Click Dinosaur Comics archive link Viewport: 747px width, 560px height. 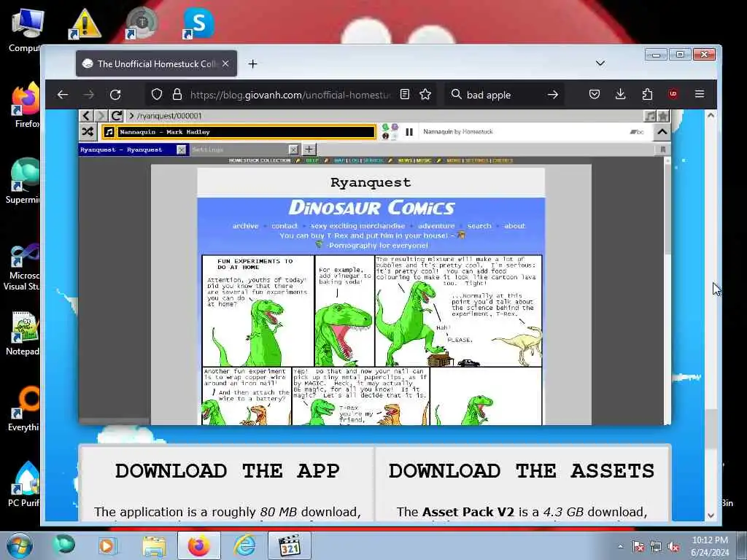[245, 226]
